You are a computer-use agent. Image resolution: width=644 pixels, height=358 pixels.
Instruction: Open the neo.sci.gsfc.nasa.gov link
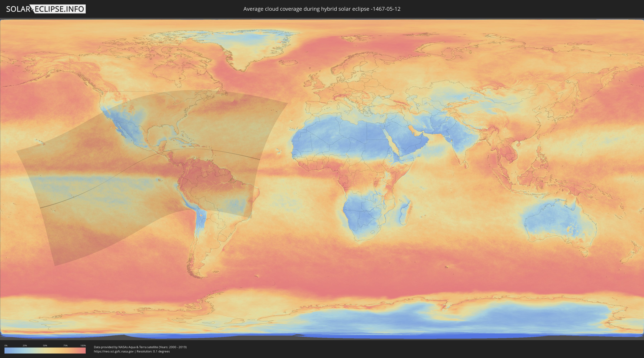tap(113, 352)
